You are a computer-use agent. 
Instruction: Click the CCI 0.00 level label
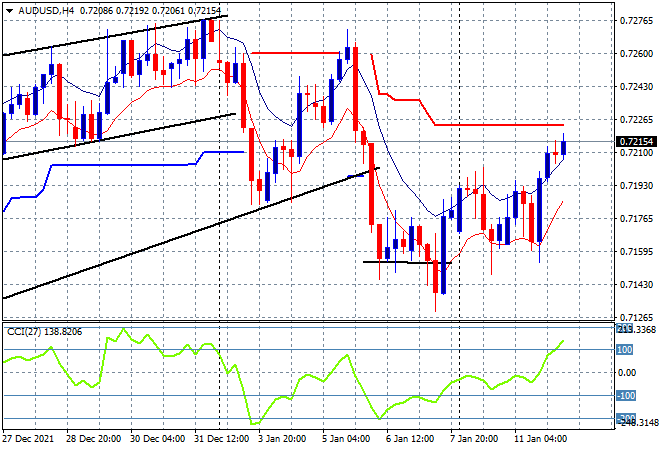coord(627,373)
